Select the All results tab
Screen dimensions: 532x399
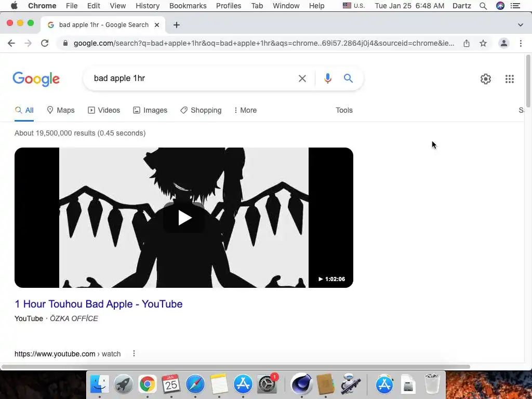(24, 110)
